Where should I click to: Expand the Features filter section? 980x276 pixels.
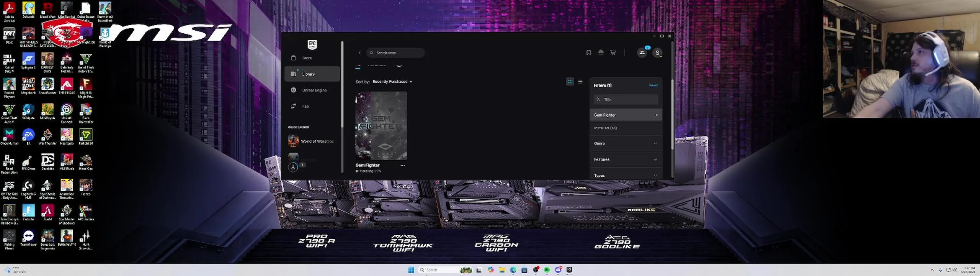tap(626, 159)
